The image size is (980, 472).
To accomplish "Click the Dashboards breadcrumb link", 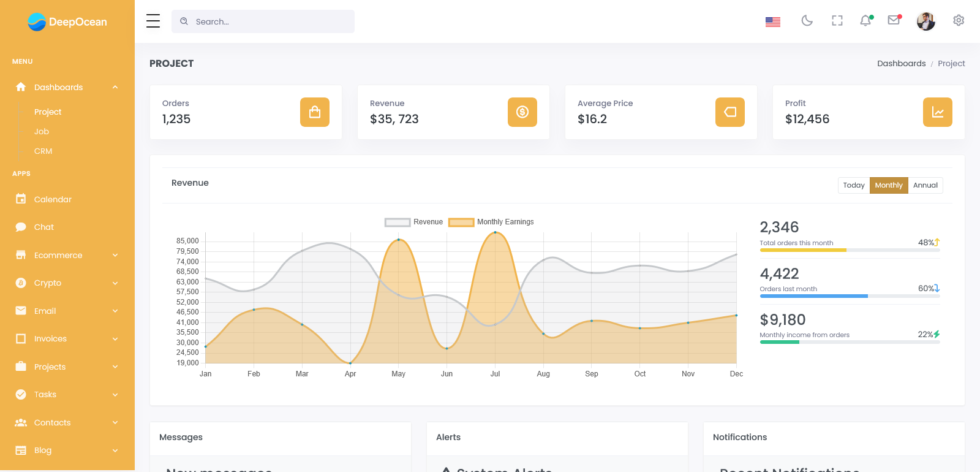I will pos(901,63).
